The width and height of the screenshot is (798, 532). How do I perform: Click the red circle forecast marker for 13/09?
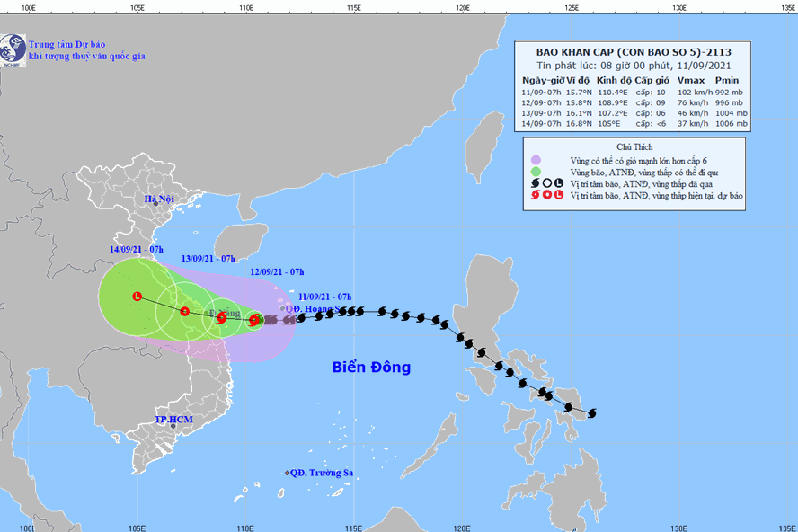[x=184, y=312]
